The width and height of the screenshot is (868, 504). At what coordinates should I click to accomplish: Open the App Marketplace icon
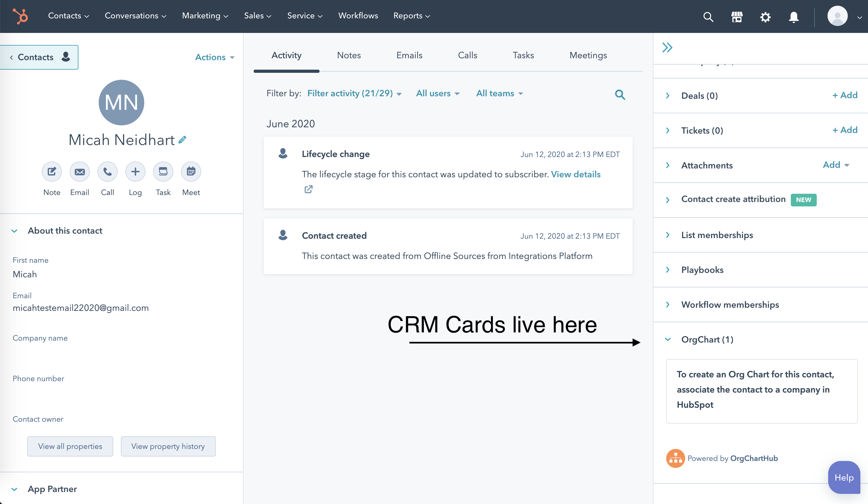[737, 16]
